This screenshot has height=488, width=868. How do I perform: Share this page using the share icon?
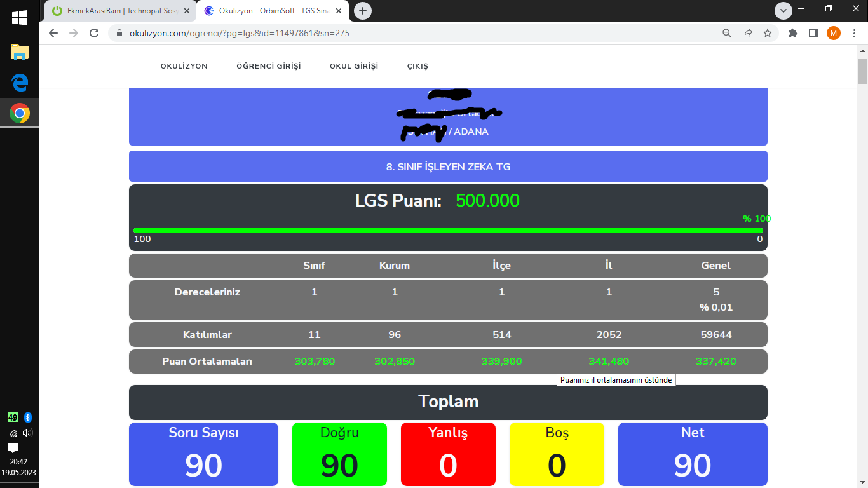(x=747, y=33)
